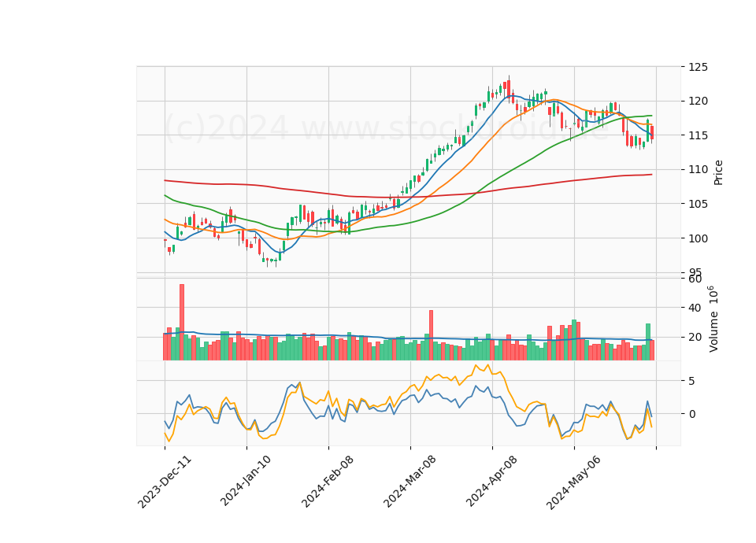The width and height of the screenshot is (756, 543).
Task: Click the 5 oscillator axis value
Action: pos(692,381)
